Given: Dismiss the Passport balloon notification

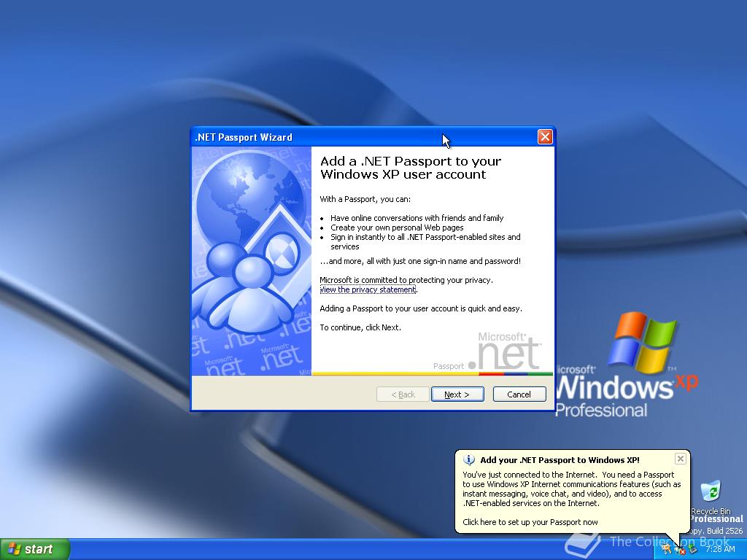Looking at the screenshot, I should click(x=681, y=459).
